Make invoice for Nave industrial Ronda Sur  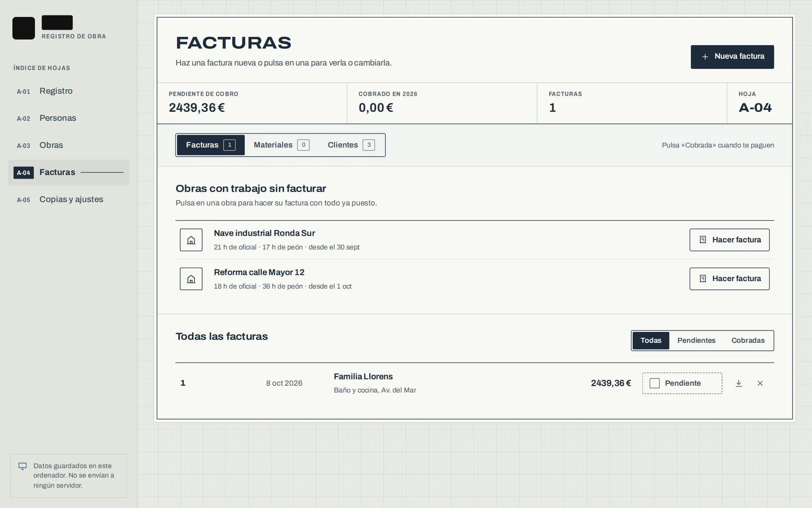729,240
